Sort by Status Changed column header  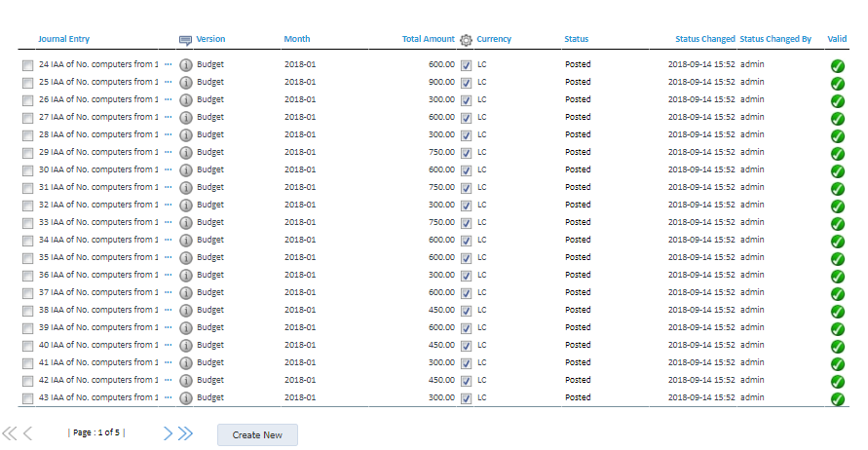pyautogui.click(x=704, y=39)
